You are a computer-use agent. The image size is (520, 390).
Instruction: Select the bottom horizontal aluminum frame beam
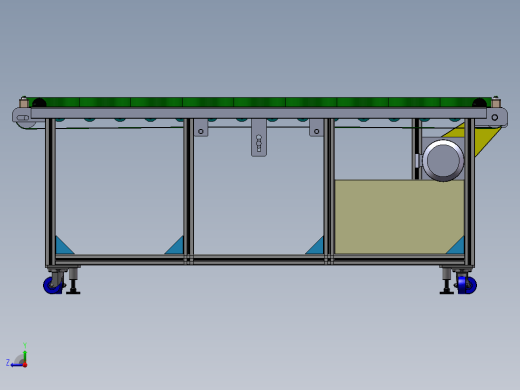pos(259,260)
